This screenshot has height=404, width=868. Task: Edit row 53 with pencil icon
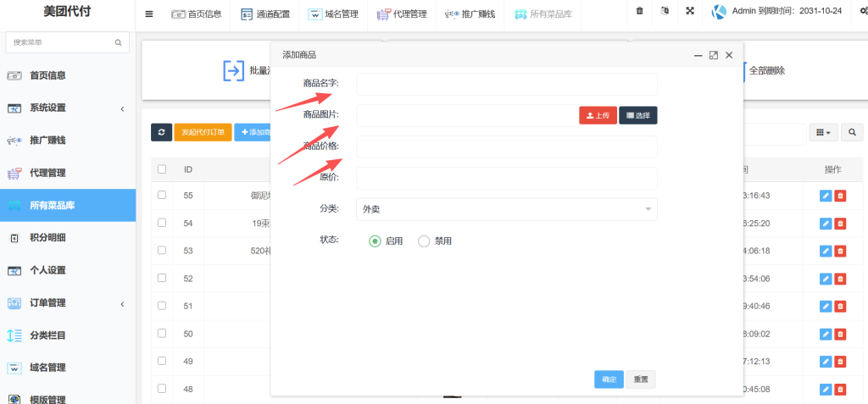(x=826, y=251)
